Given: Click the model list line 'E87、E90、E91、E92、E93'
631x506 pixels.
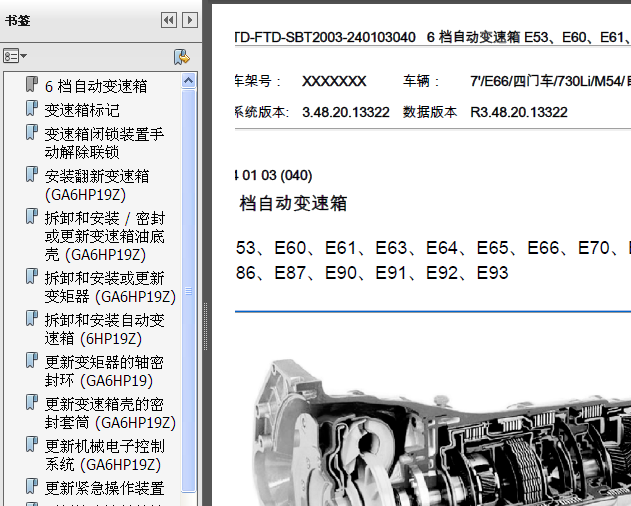Looking at the screenshot, I should [x=391, y=273].
